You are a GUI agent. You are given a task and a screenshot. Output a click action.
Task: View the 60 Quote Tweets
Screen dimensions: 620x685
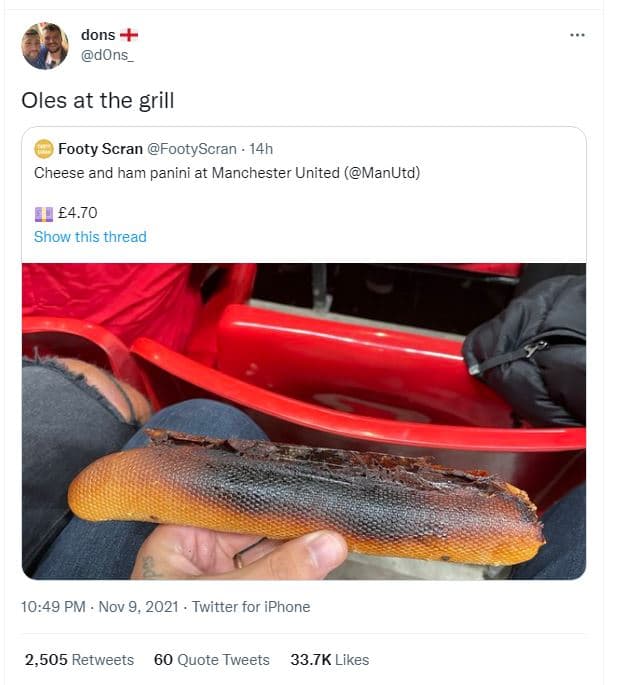pyautogui.click(x=212, y=660)
